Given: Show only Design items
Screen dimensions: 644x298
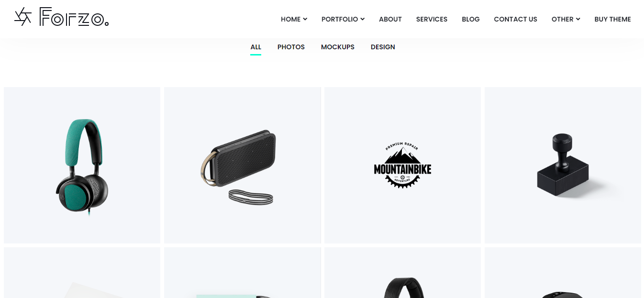Looking at the screenshot, I should [x=383, y=47].
